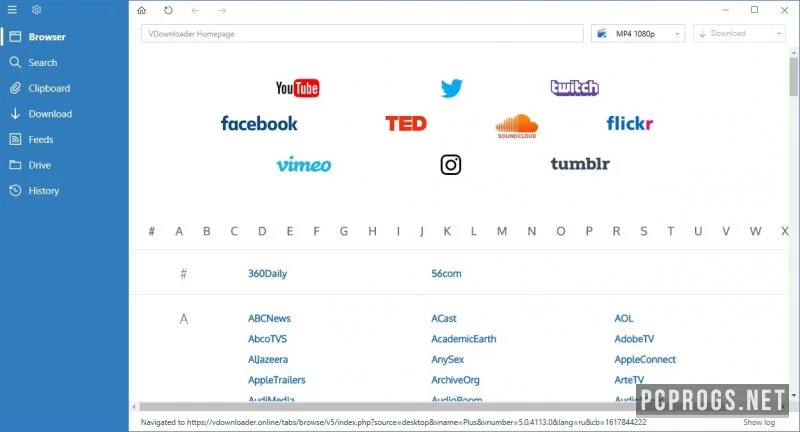This screenshot has width=800, height=432.
Task: Jump to sites starting with P
Action: click(589, 231)
